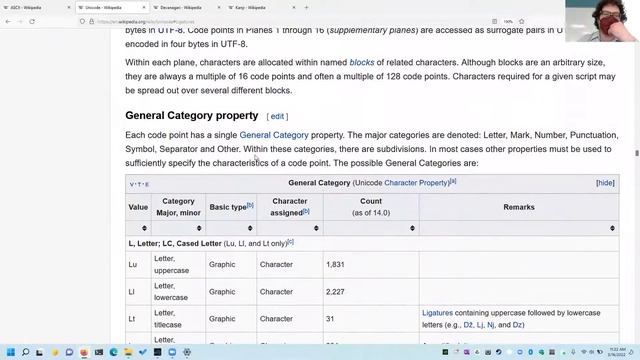Open the terminal app on taskbar
Screen dimensions: 640x360
pos(99,352)
